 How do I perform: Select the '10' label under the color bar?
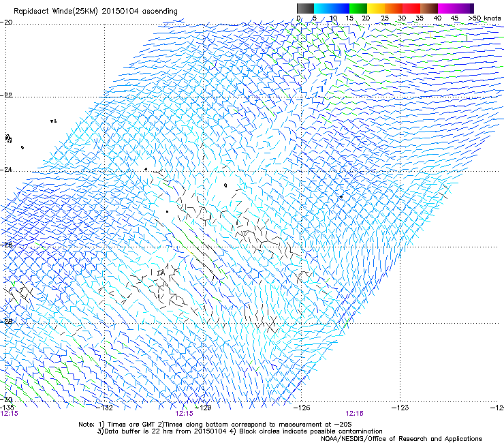tap(333, 18)
